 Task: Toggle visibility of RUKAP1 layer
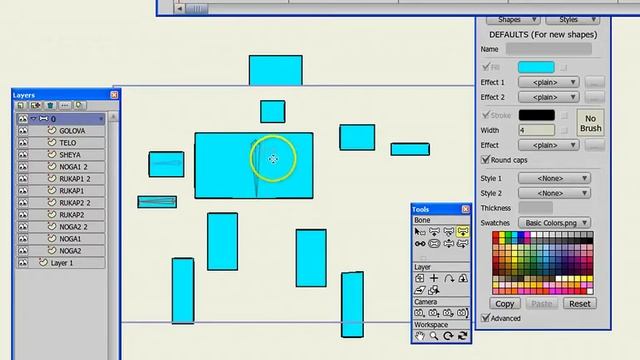pyautogui.click(x=23, y=191)
